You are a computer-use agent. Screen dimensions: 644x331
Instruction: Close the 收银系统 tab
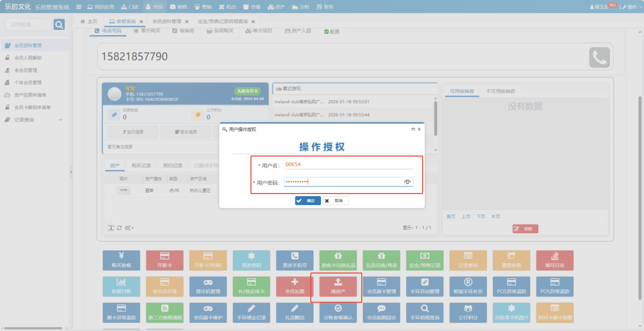pyautogui.click(x=141, y=21)
